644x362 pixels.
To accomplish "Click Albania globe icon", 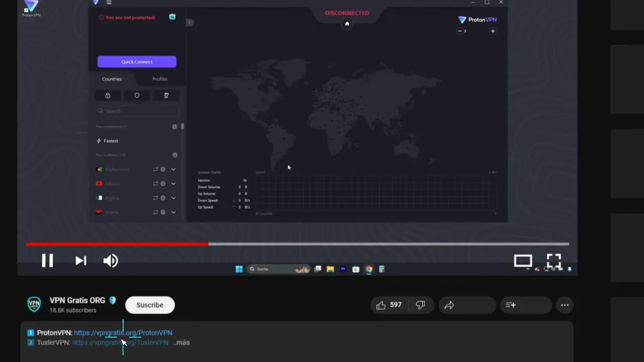I will click(163, 184).
